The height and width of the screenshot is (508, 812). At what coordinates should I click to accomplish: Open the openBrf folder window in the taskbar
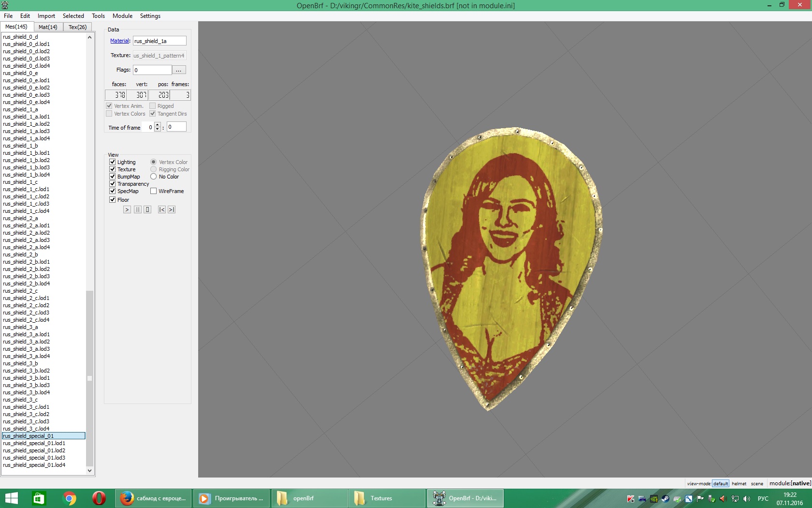(309, 498)
